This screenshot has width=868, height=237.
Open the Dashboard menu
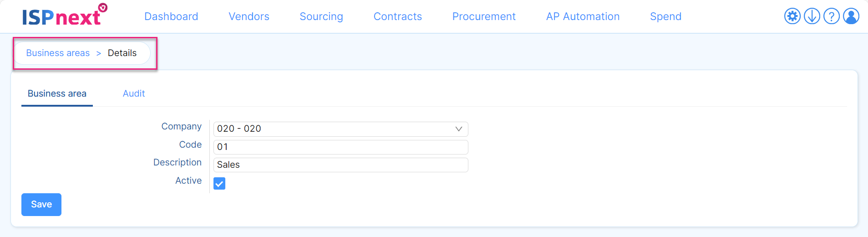pos(171,16)
